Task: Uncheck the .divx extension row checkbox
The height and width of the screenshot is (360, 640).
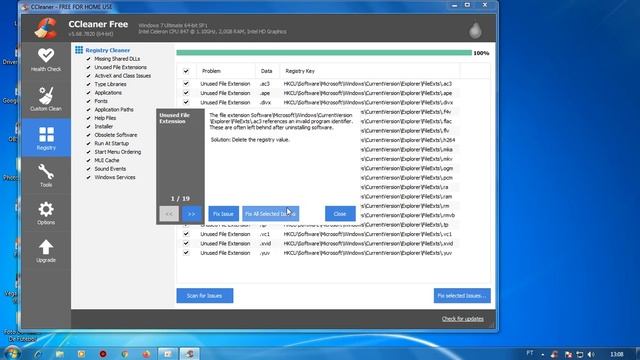Action: click(x=186, y=102)
